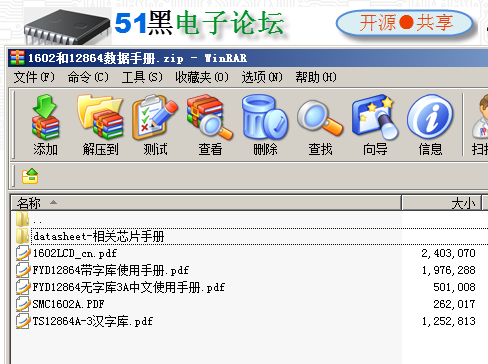Select file name TS12864A-3汉字库.pdf
The height and width of the screenshot is (364, 488).
93,321
